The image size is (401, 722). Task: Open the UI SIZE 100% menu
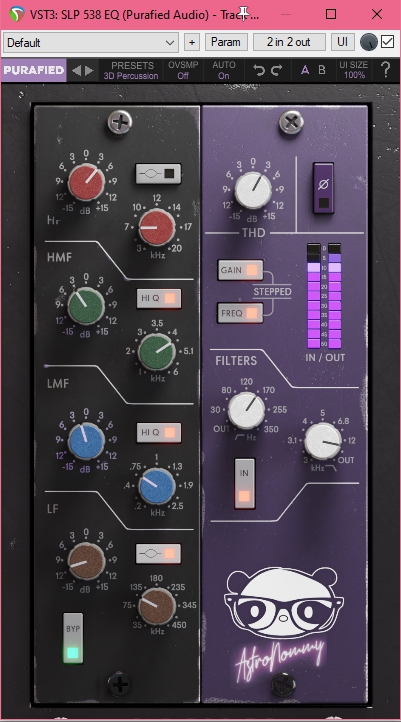coord(354,70)
